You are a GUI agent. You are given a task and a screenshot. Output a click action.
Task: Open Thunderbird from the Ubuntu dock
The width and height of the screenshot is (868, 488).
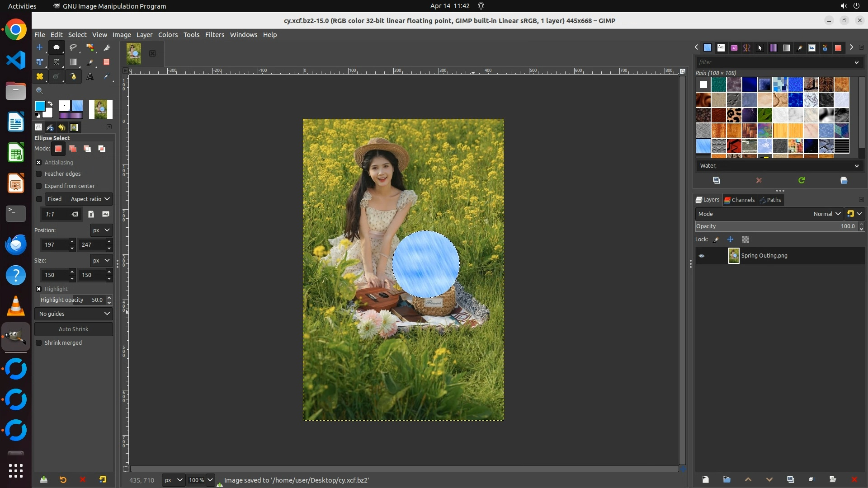16,244
